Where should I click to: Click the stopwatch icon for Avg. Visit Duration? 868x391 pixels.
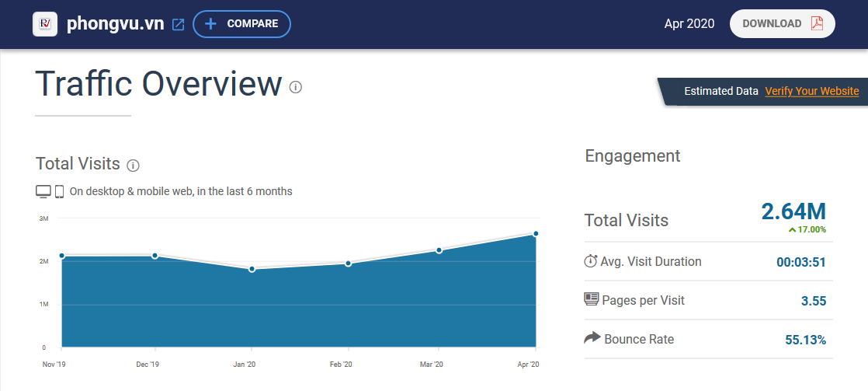point(591,261)
